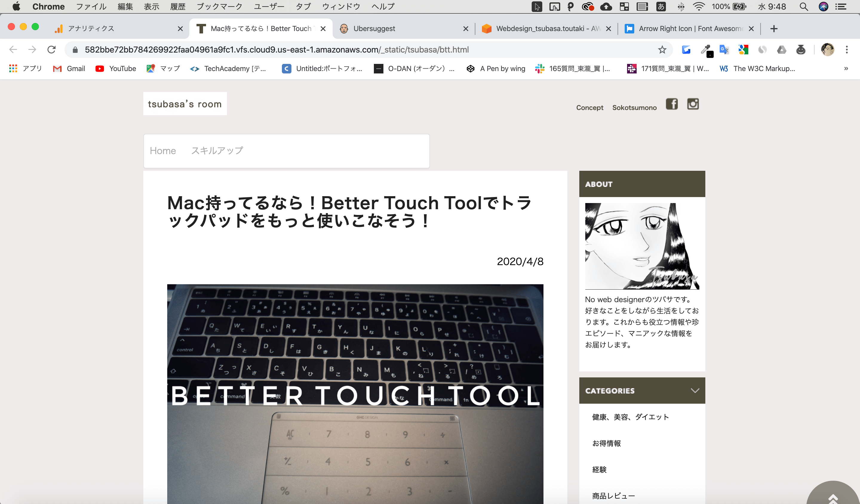Open the 健康、美容、ダイエット category
Image resolution: width=860 pixels, height=504 pixels.
[630, 417]
